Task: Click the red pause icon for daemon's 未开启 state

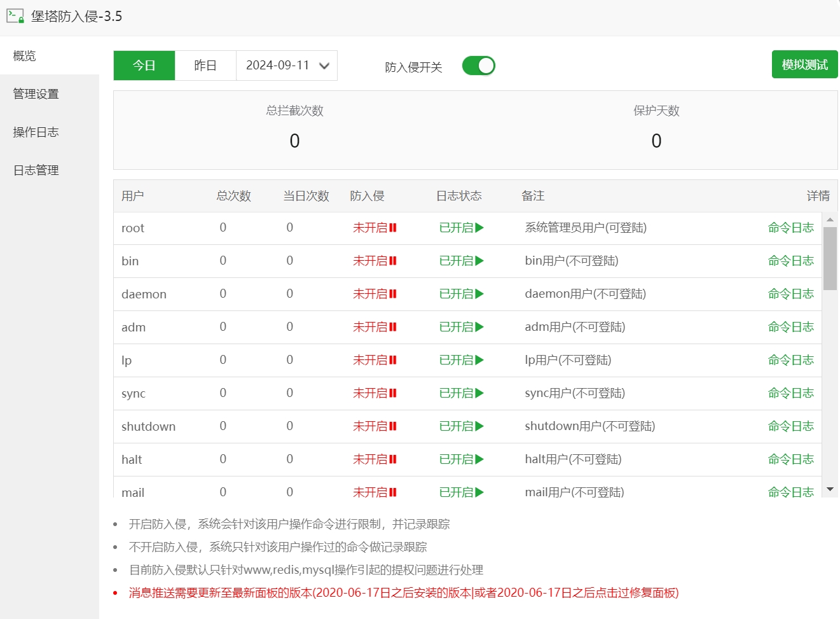Action: tap(393, 294)
